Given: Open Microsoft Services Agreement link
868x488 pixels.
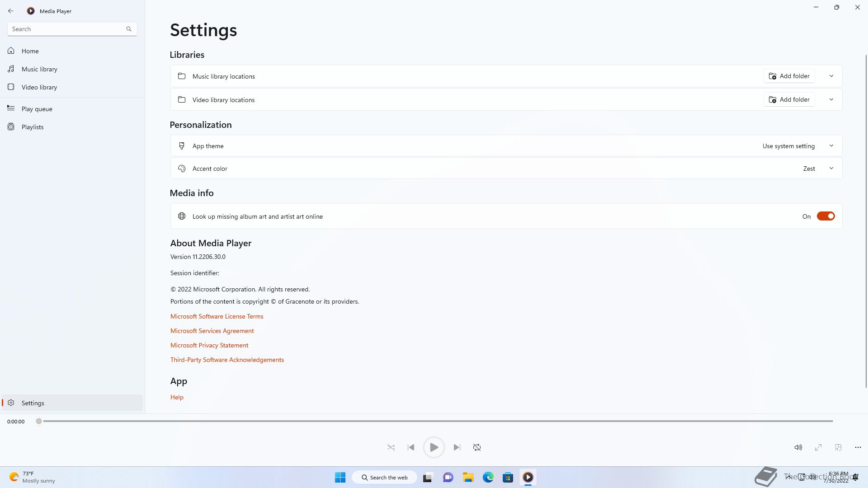Looking at the screenshot, I should 212,331.
